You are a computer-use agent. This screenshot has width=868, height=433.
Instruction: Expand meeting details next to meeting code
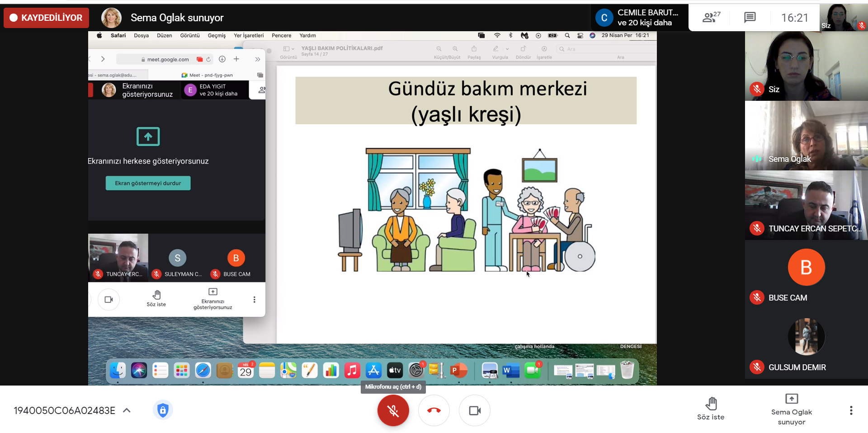click(x=127, y=410)
